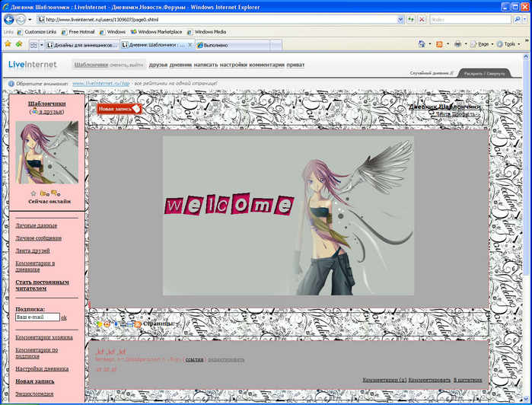The height and width of the screenshot is (405, 532).
Task: Open the Личные данные sidebar link
Action: (37, 225)
